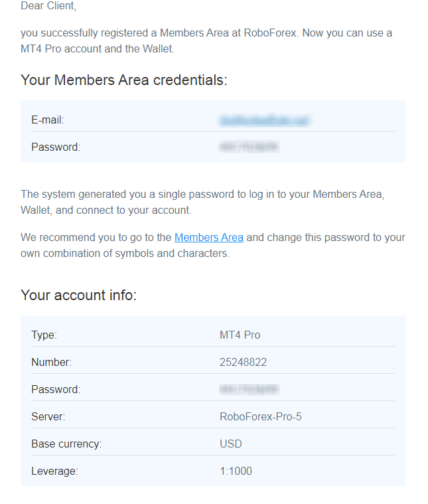Click the 'Dear Client' greeting text
This screenshot has width=428, height=504.
pyautogui.click(x=48, y=6)
